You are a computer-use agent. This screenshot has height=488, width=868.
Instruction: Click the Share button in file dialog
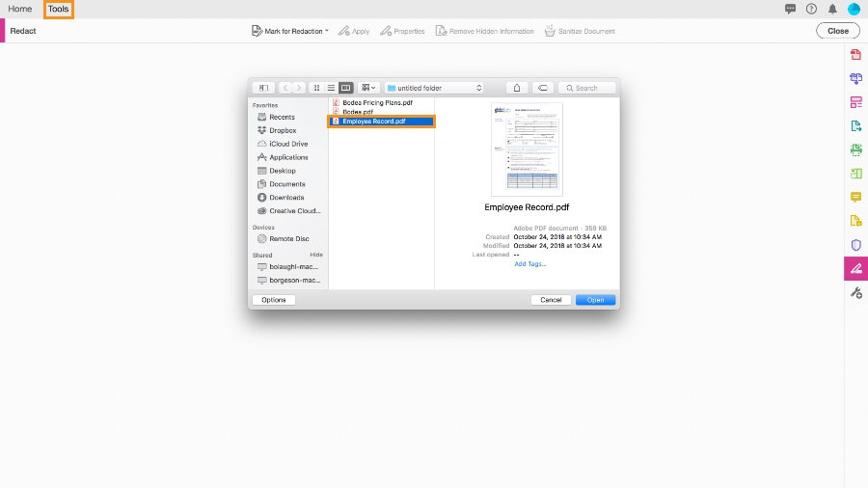click(517, 88)
